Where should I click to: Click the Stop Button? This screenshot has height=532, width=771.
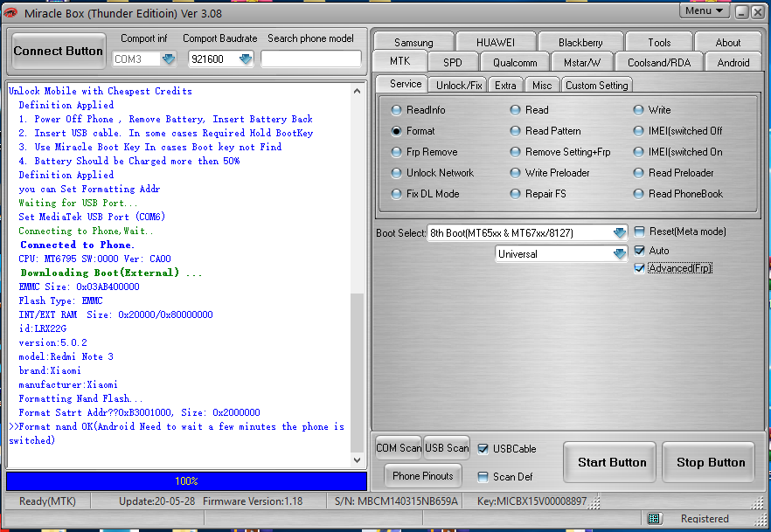pyautogui.click(x=711, y=462)
